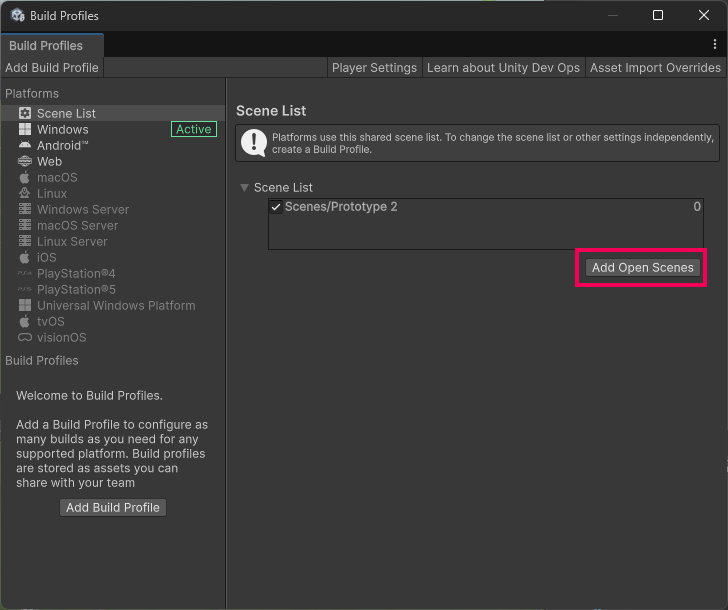
Task: Select the visionOS headset icon
Action: (x=25, y=338)
